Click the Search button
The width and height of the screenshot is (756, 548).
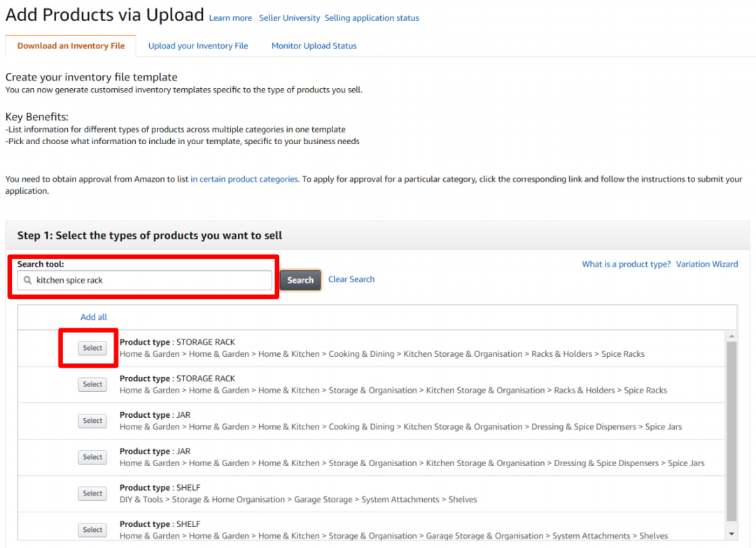(x=300, y=280)
